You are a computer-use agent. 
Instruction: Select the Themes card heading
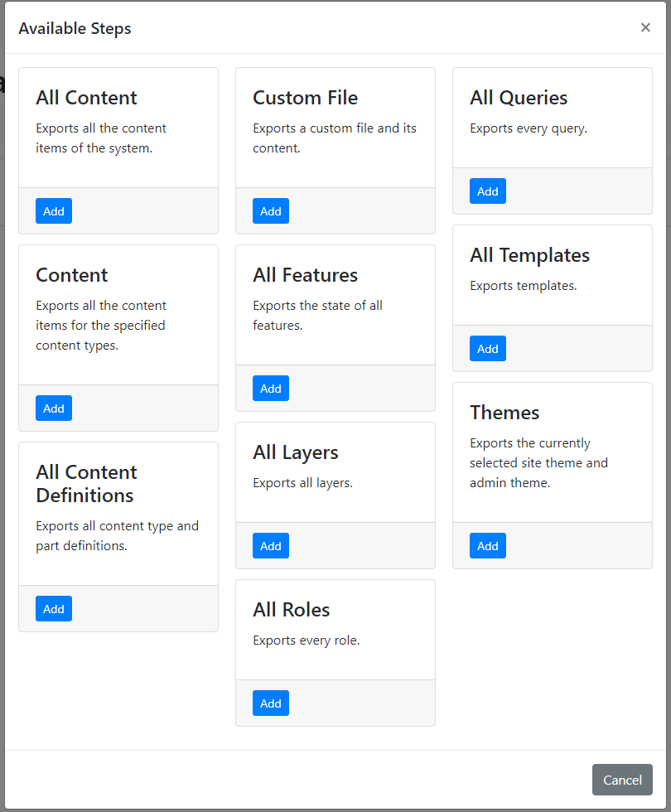click(x=504, y=413)
